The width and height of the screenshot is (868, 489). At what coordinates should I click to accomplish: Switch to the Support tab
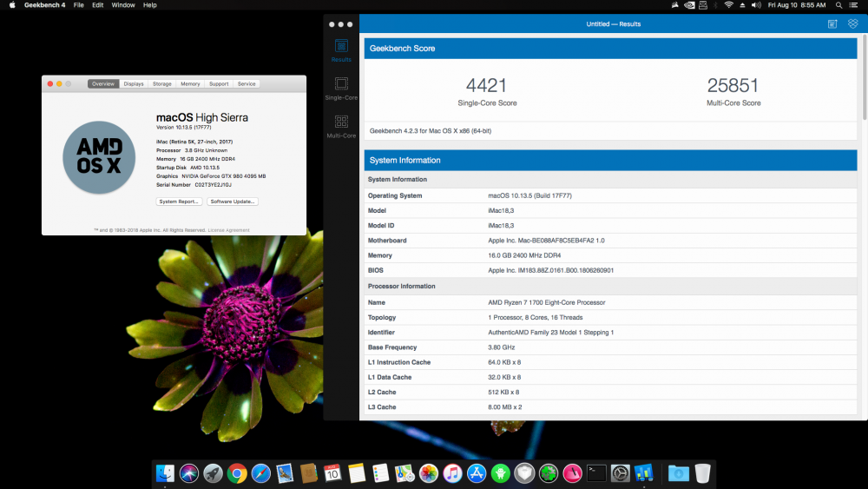pos(219,83)
